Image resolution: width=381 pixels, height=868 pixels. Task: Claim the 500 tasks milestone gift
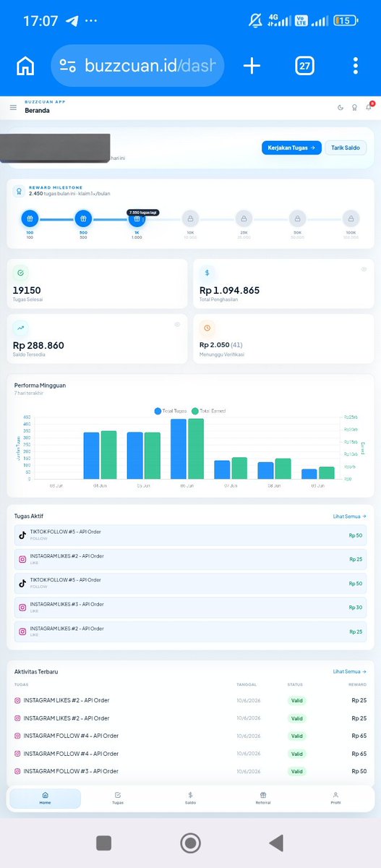(x=83, y=218)
